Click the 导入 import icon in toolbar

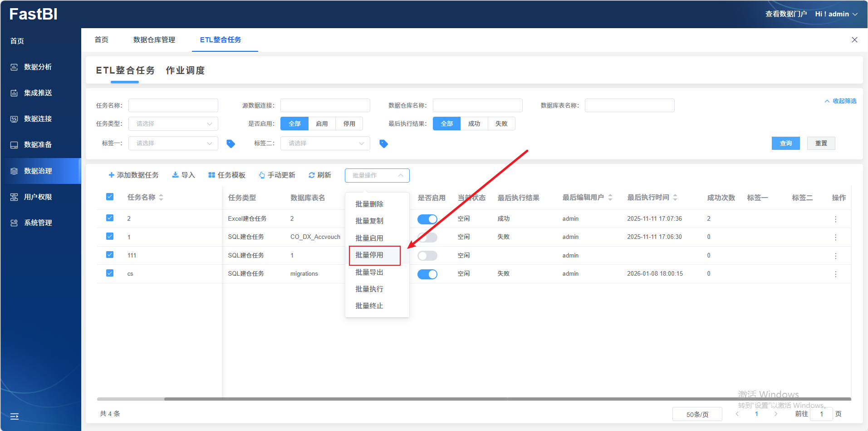click(x=175, y=175)
